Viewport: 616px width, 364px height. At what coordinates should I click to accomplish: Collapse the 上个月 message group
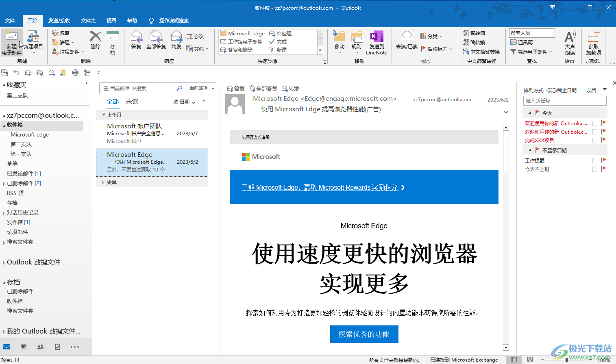point(103,115)
